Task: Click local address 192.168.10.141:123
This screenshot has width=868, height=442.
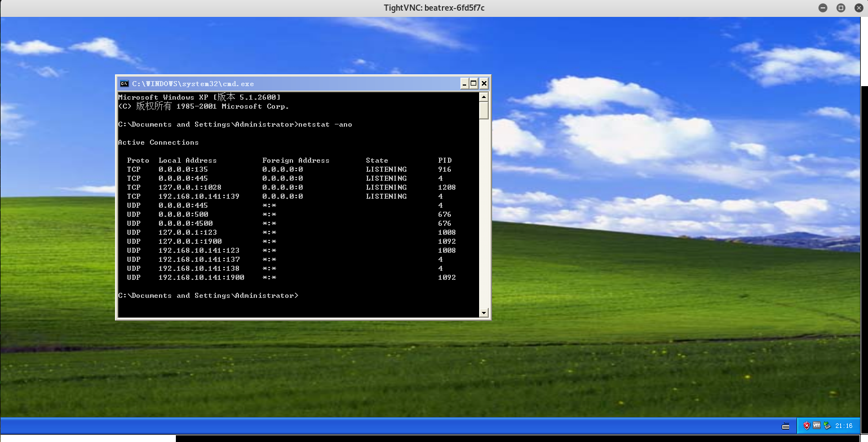Action: [199, 251]
